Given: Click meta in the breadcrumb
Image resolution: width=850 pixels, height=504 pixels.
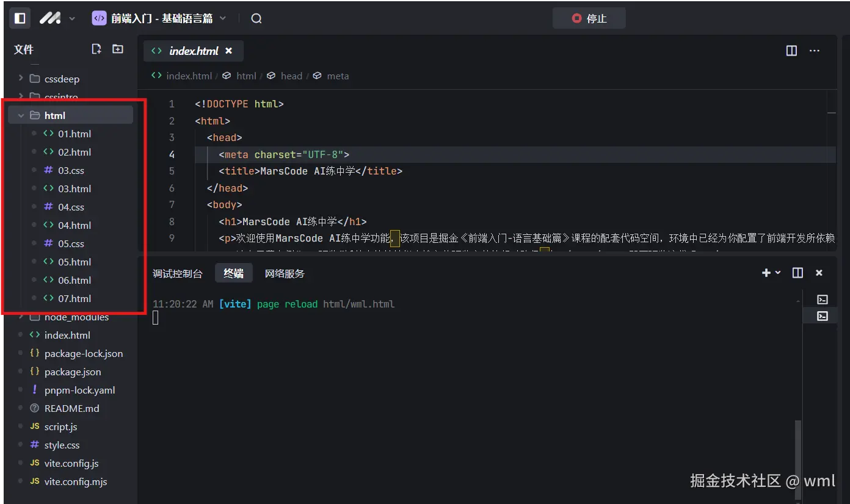Looking at the screenshot, I should pos(338,76).
